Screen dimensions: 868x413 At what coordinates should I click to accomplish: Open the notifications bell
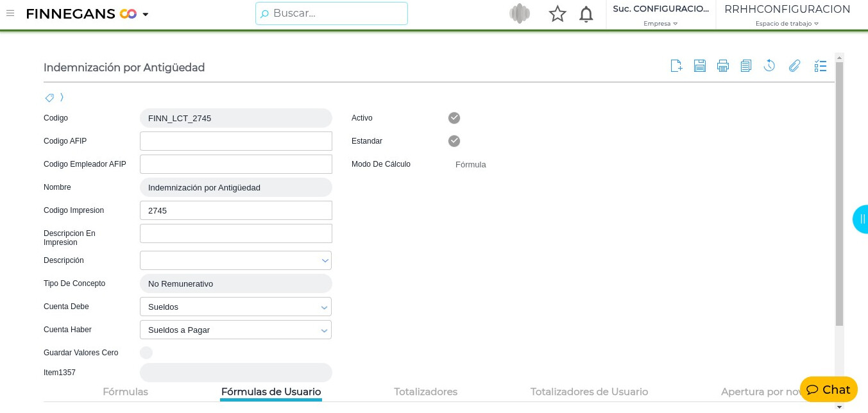586,14
